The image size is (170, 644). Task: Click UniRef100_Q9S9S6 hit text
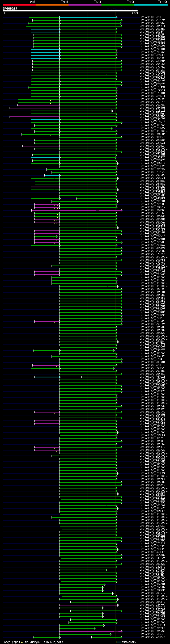[x=152, y=158]
